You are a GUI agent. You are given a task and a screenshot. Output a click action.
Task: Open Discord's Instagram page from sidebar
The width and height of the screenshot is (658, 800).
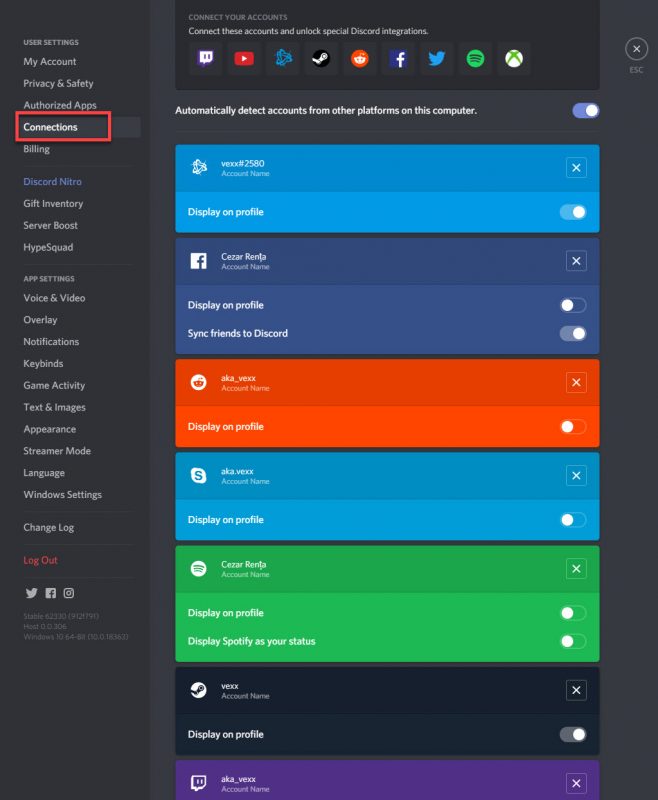coord(69,593)
